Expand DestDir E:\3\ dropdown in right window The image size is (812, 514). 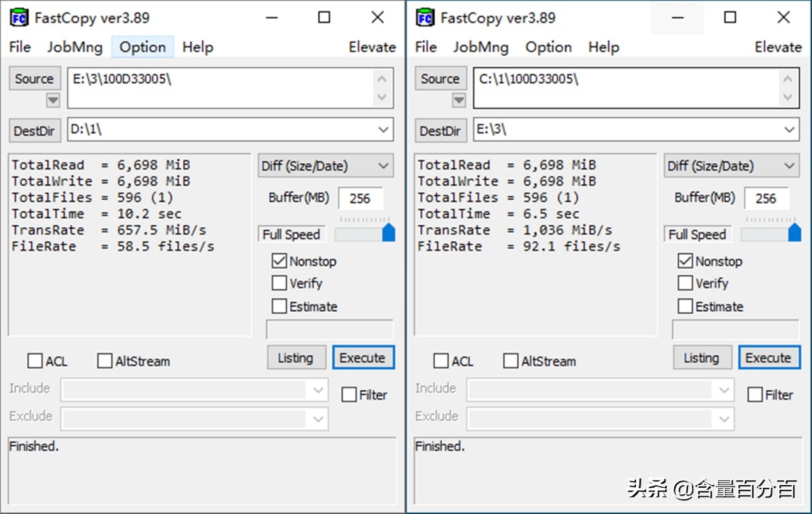click(x=790, y=130)
